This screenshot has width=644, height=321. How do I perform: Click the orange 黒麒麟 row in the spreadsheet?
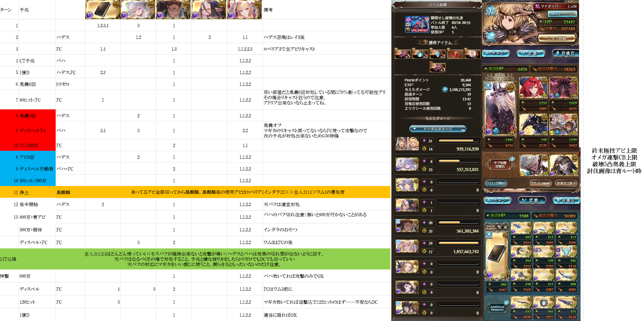pos(195,192)
